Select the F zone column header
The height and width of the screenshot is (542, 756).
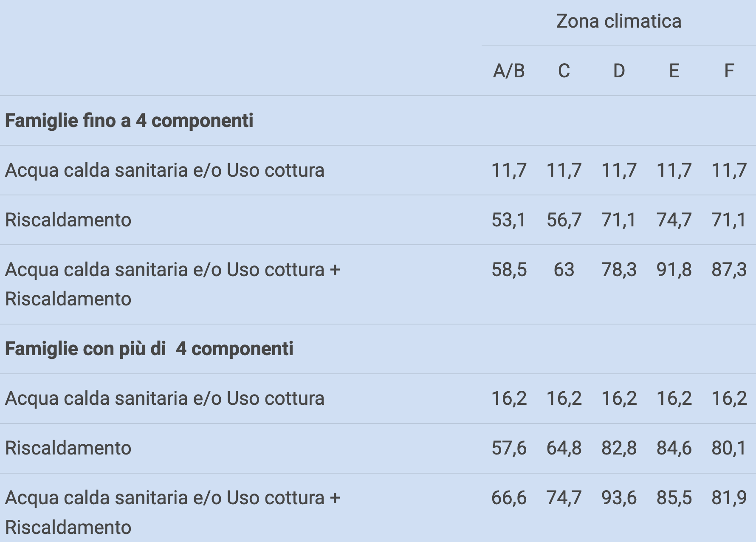(x=729, y=71)
